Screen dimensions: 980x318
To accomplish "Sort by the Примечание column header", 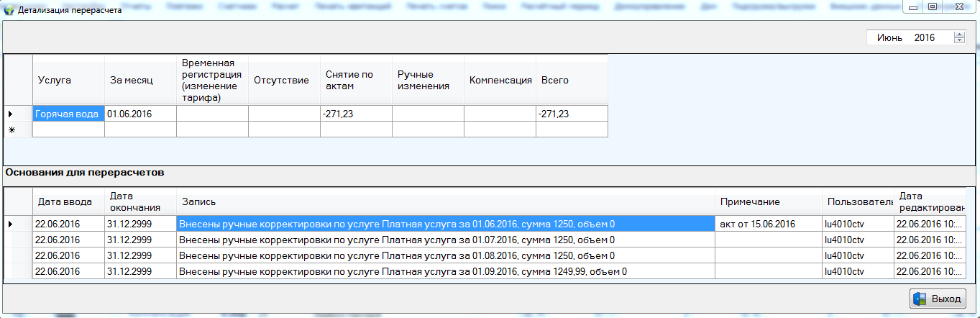I will point(769,202).
